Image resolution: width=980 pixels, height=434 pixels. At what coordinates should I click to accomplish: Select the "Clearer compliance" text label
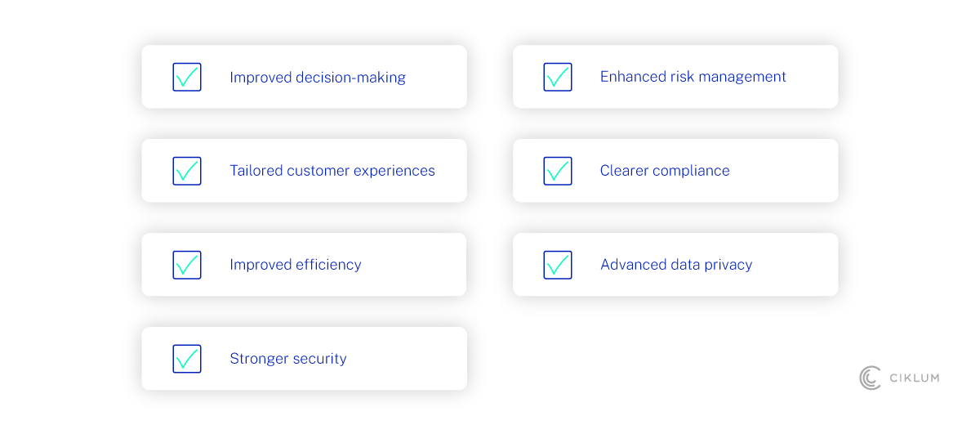665,171
